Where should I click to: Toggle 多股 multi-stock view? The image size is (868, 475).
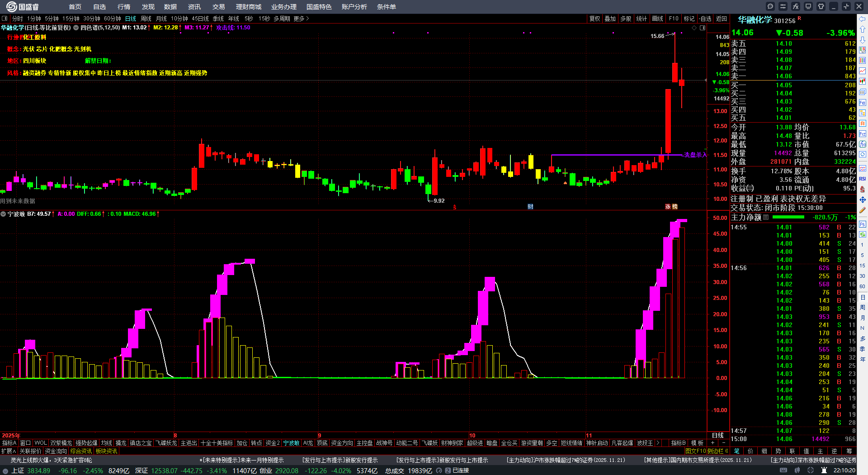point(626,19)
